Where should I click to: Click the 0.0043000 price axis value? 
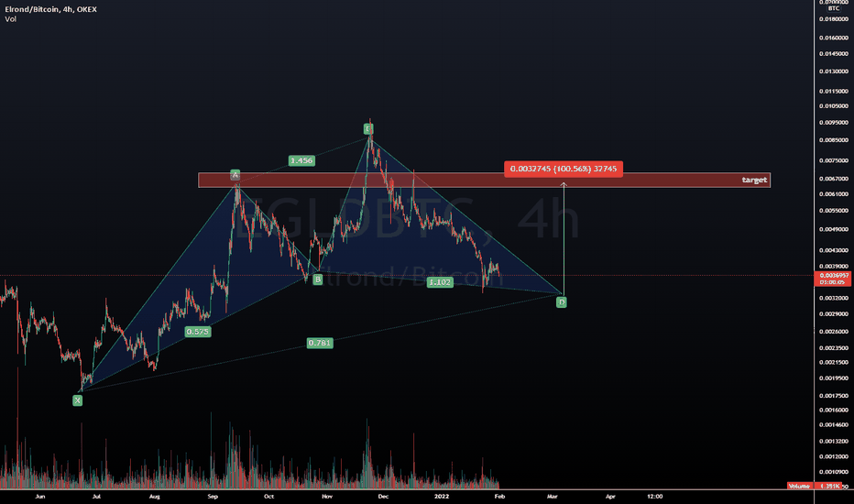(834, 250)
